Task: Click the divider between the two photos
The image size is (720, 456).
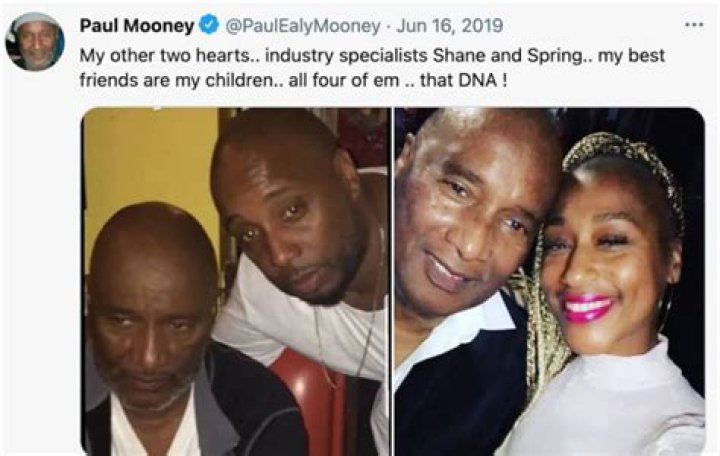Action: pos(392,280)
